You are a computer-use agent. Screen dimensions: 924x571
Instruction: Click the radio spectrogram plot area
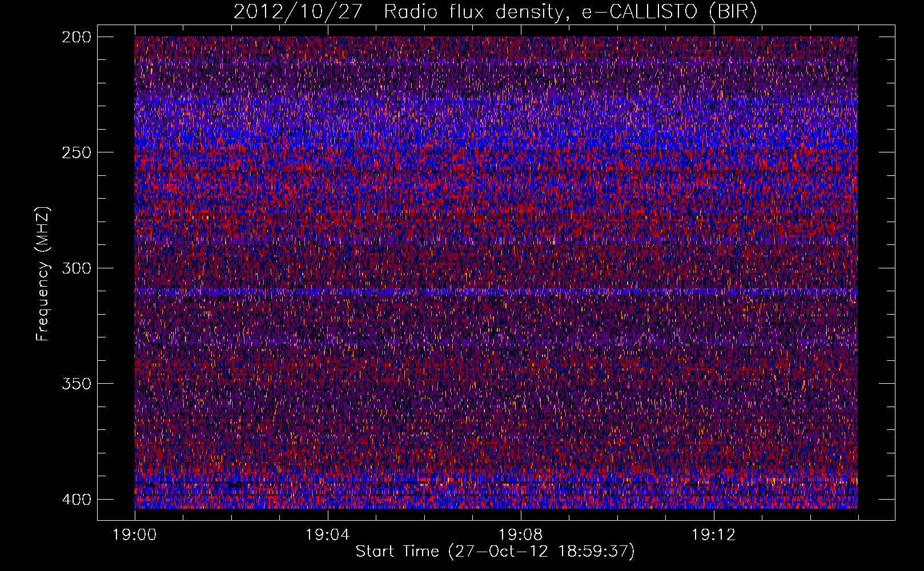point(496,272)
